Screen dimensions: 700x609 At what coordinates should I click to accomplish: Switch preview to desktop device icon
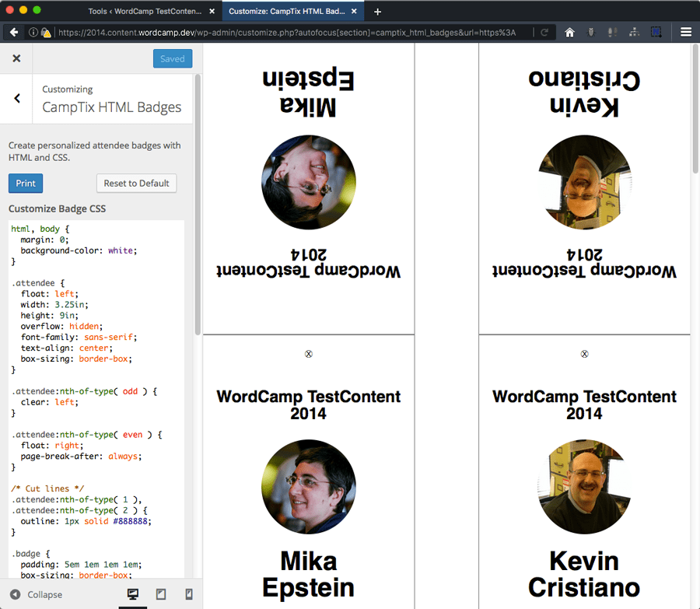[x=132, y=594]
